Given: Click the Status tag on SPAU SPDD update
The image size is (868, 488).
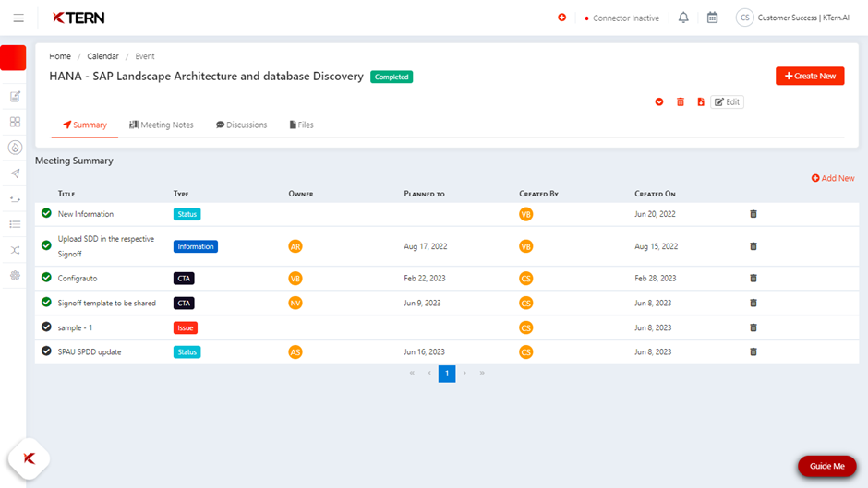Looking at the screenshot, I should (x=187, y=351).
